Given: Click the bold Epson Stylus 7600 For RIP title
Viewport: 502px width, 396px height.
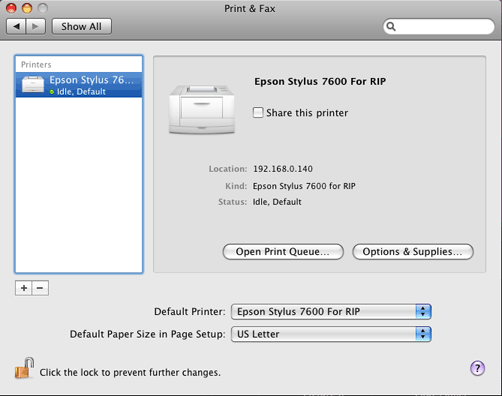Looking at the screenshot, I should (320, 82).
